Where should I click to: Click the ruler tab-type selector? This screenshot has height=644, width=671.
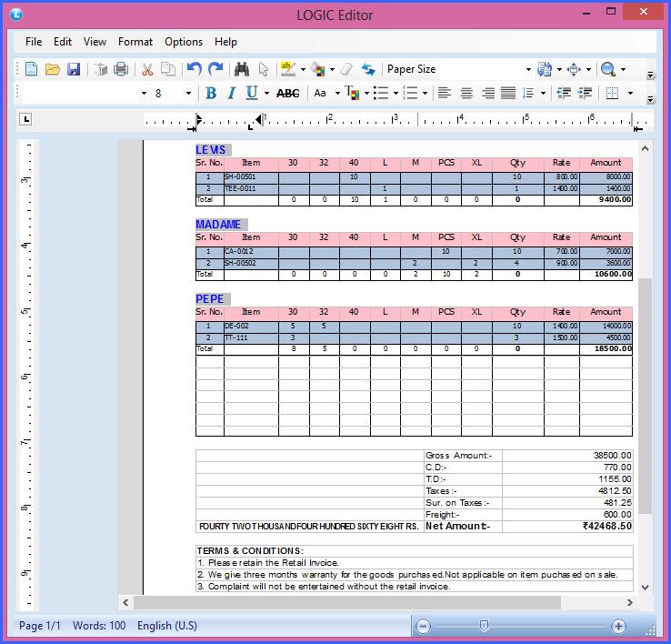(25, 119)
